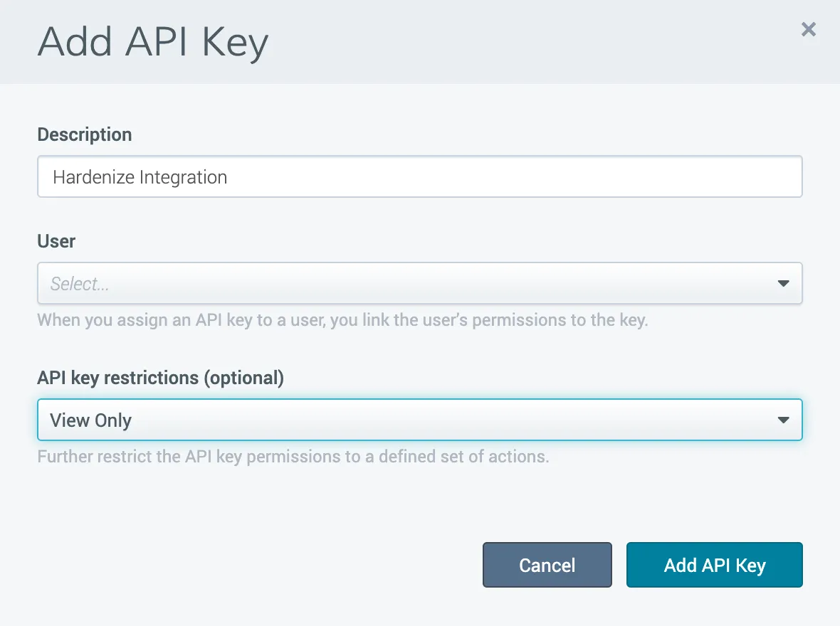
Task: Select the Hardenize Integration text
Action: click(138, 176)
